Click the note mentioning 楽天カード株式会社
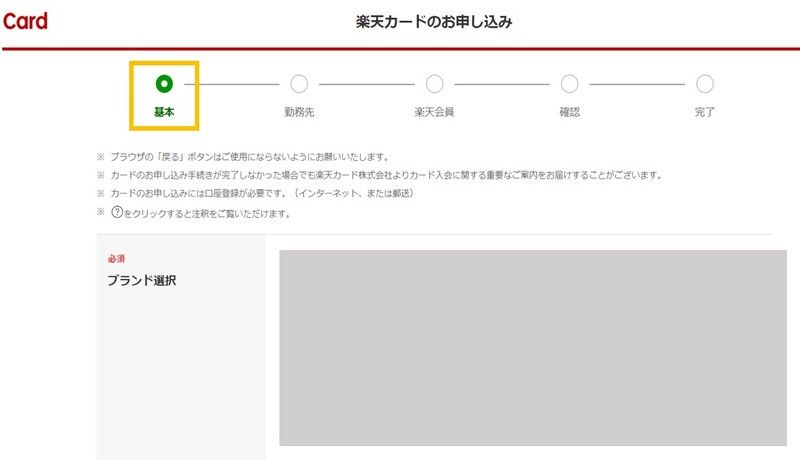 coord(385,175)
